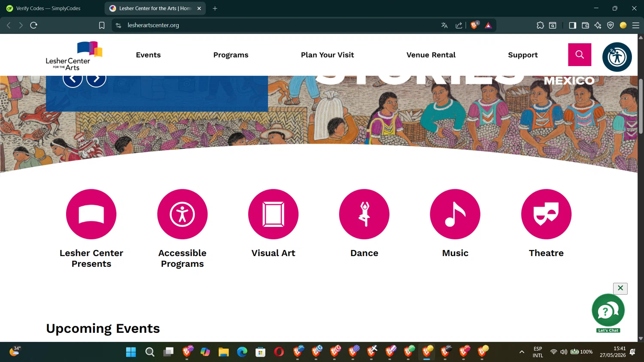Click the scrollbar down arrow
Image resolution: width=644 pixels, height=362 pixels.
coord(641,338)
